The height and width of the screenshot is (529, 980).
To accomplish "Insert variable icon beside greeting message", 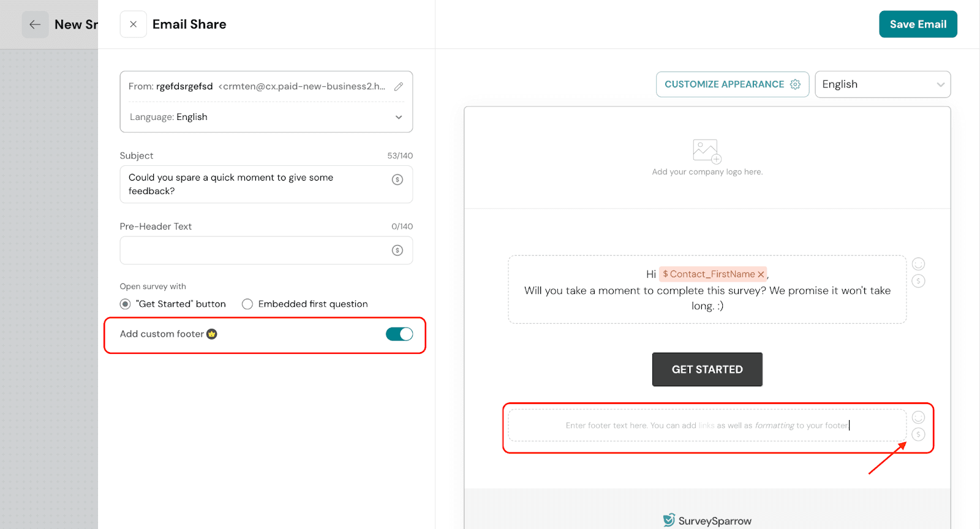I will 918,281.
